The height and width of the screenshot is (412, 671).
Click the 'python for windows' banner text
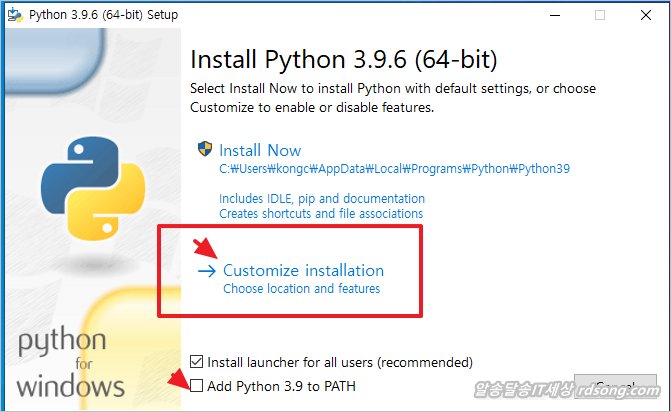70,362
